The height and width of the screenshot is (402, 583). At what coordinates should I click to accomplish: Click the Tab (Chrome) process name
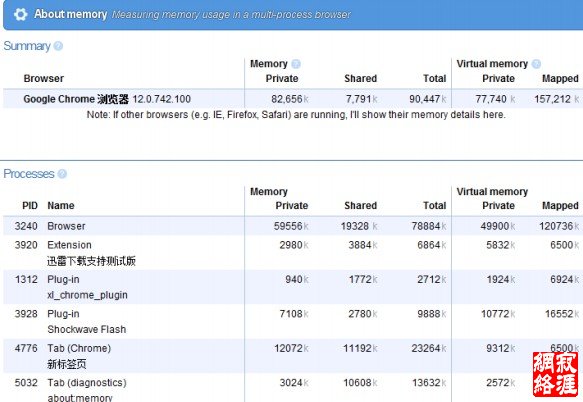pos(79,348)
